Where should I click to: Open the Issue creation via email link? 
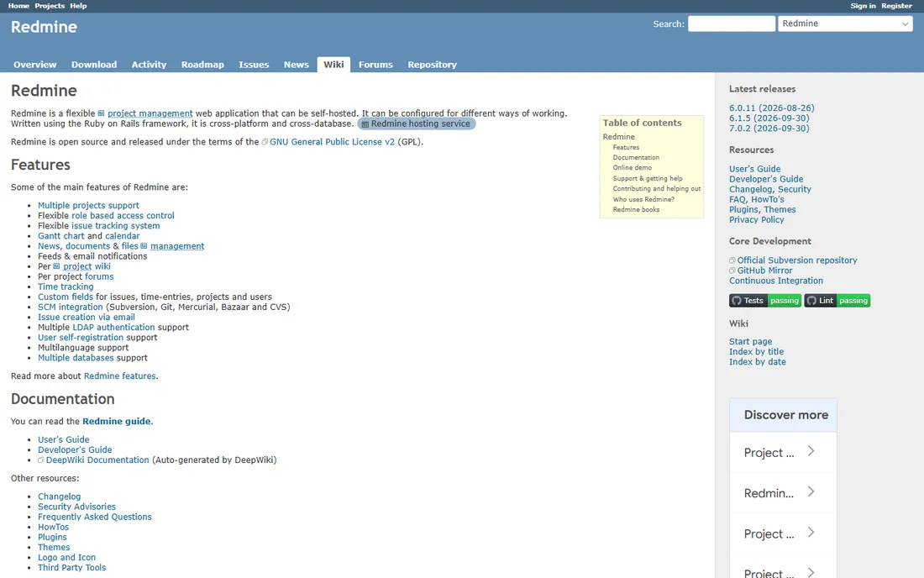(x=86, y=317)
